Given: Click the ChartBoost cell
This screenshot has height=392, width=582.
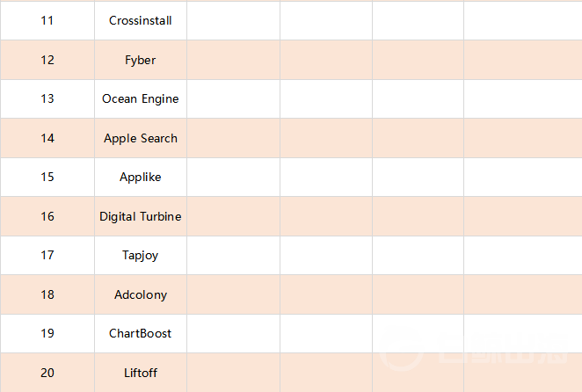Looking at the screenshot, I should coord(141,333).
